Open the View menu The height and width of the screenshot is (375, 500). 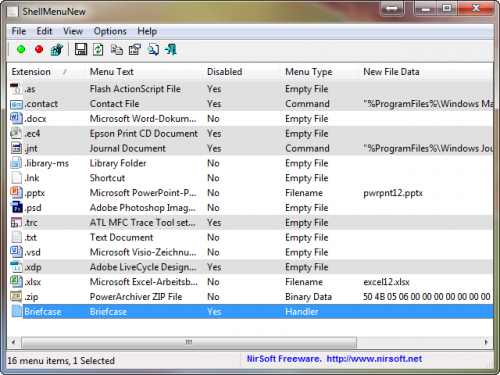pyautogui.click(x=73, y=31)
